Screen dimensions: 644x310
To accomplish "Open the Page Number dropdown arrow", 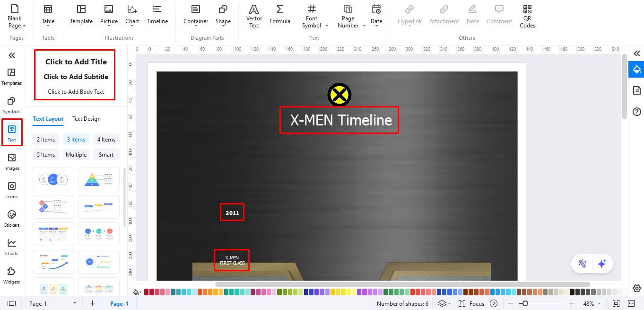I will point(364,26).
